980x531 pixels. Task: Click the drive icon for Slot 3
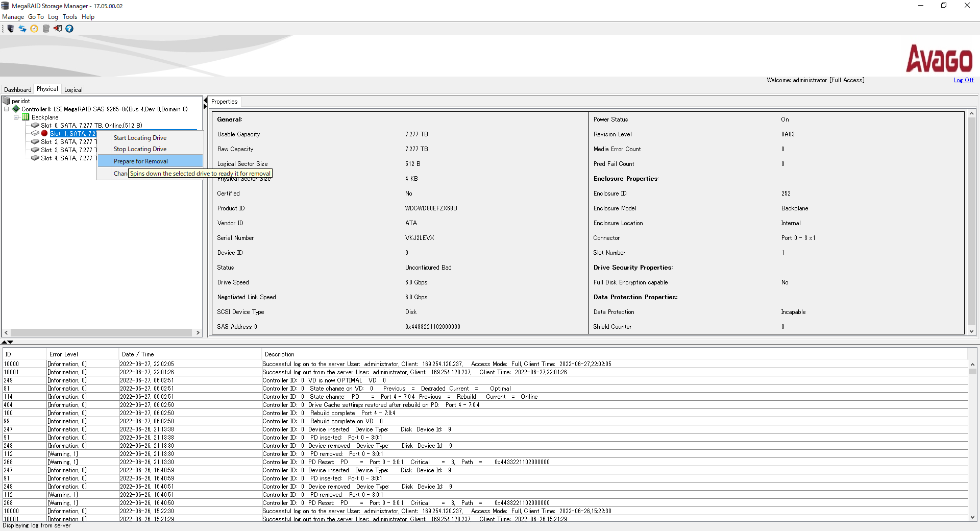[x=35, y=150]
